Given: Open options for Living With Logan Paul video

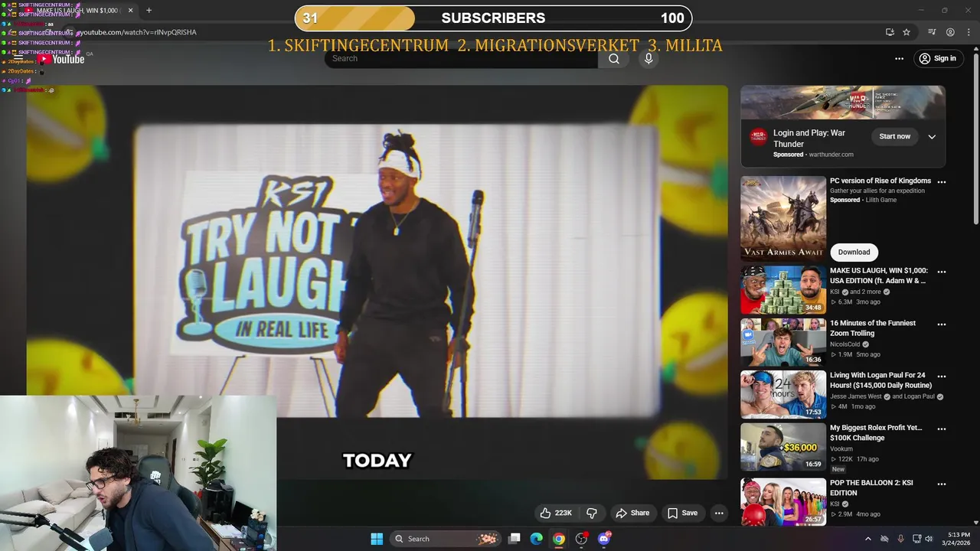Looking at the screenshot, I should [x=942, y=377].
